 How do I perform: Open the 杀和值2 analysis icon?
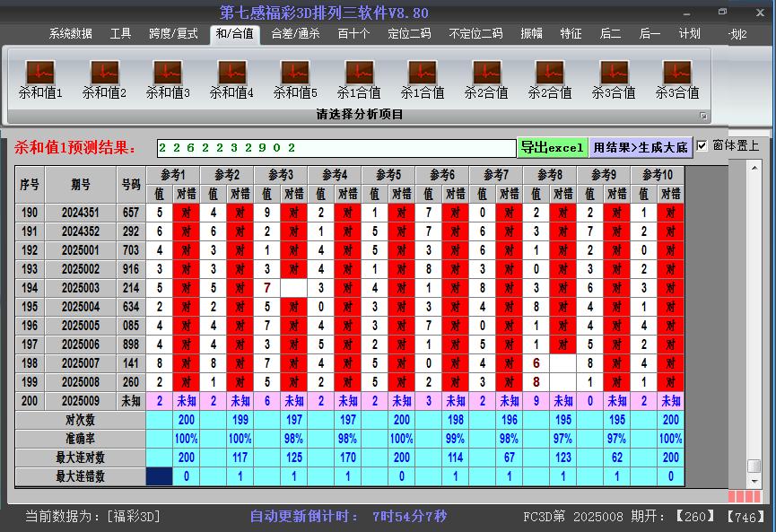(104, 79)
